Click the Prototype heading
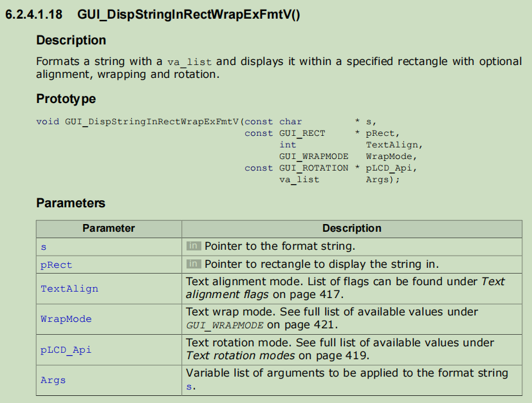The height and width of the screenshot is (403, 532). pyautogui.click(x=66, y=98)
